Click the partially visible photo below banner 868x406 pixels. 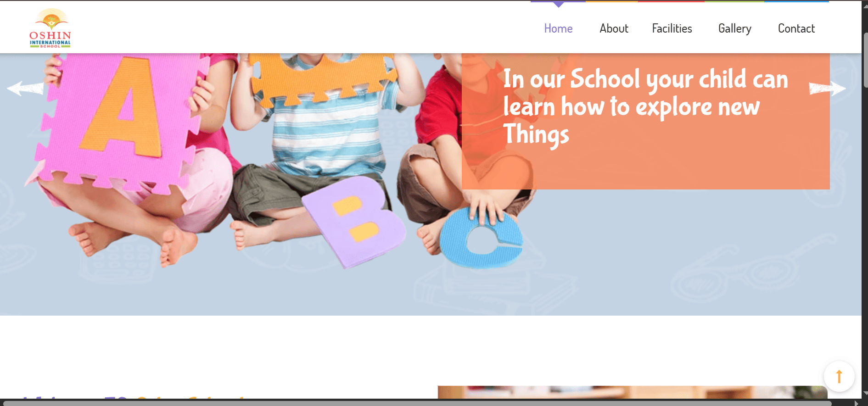(633, 392)
